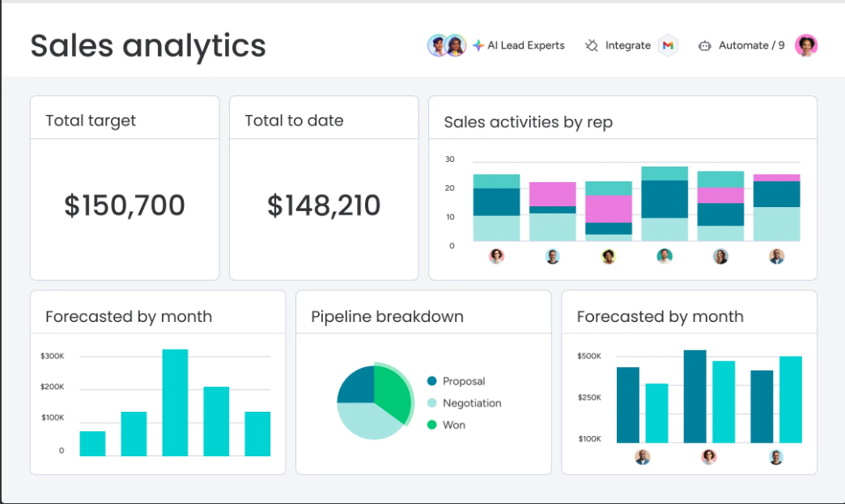
Task: Click the Proposal legend color dot
Action: coord(431,381)
